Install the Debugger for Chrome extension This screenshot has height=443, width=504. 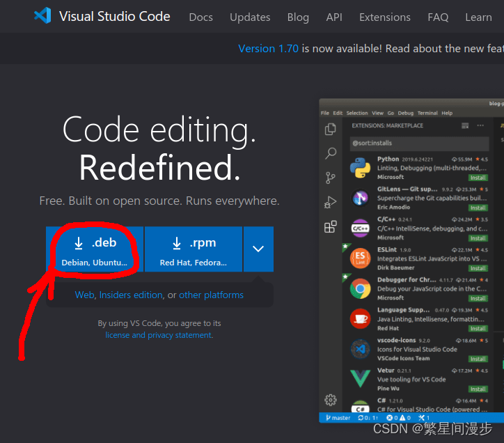click(x=478, y=299)
